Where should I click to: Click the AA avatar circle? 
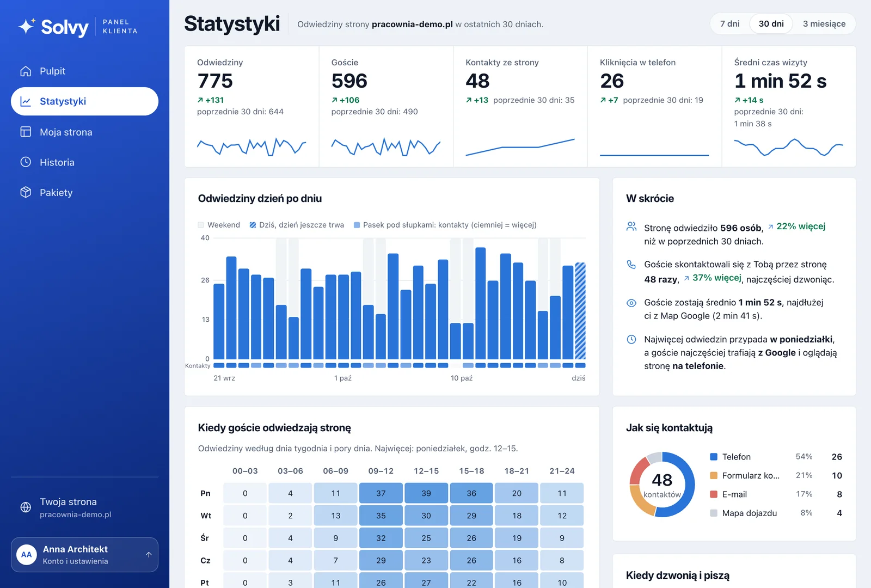tap(27, 555)
